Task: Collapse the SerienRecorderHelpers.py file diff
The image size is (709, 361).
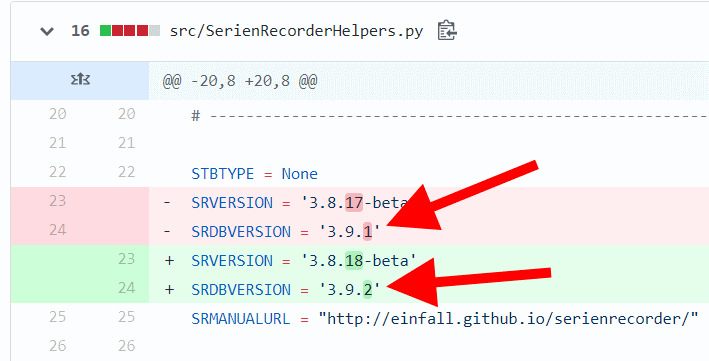Action: 47,31
